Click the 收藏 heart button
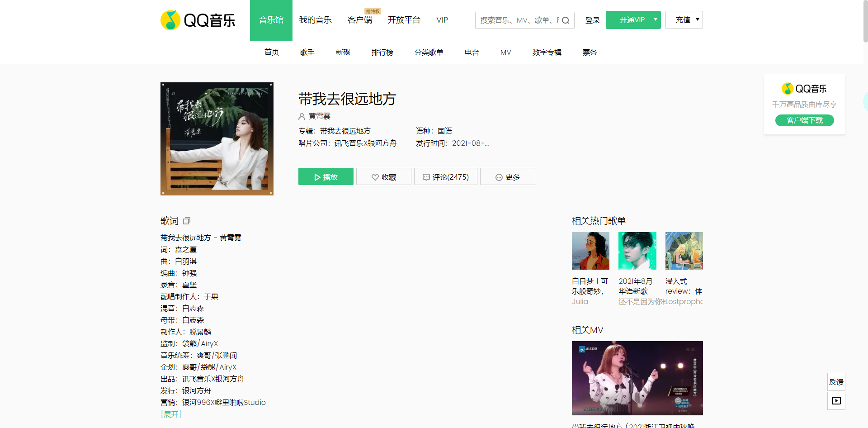The image size is (868, 428). pyautogui.click(x=383, y=177)
